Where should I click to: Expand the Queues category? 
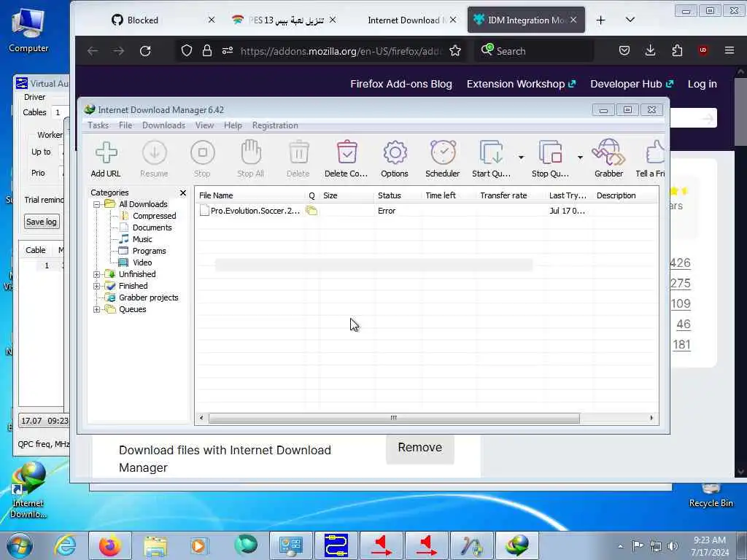(97, 309)
